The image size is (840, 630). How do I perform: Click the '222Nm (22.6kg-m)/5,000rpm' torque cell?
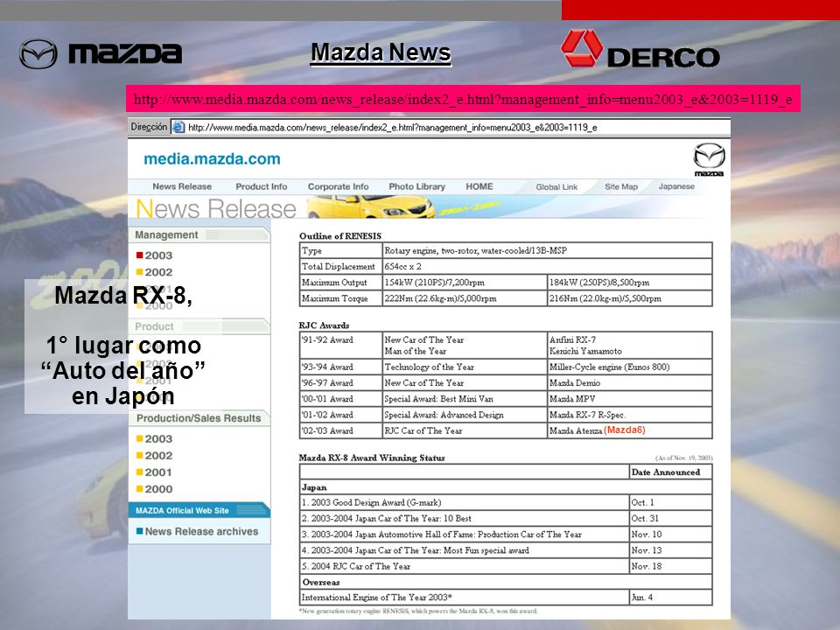tap(464, 298)
